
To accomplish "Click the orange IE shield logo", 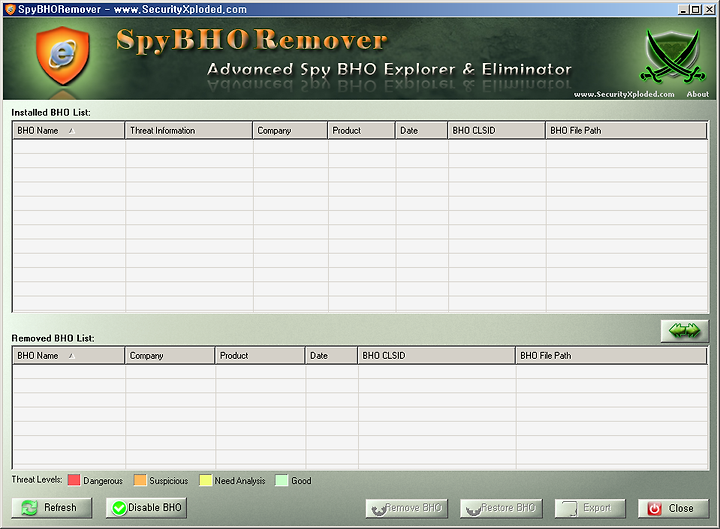I will pyautogui.click(x=62, y=56).
